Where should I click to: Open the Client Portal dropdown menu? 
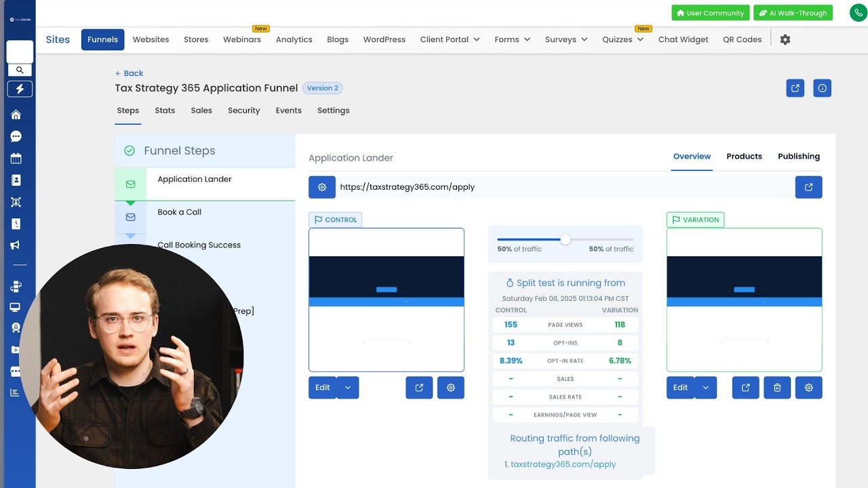click(450, 39)
